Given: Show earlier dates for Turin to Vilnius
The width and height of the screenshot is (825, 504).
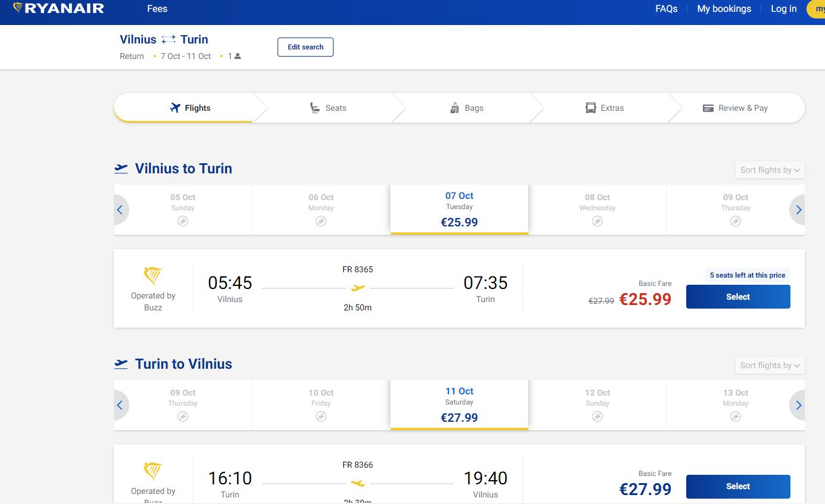Looking at the screenshot, I should (120, 405).
